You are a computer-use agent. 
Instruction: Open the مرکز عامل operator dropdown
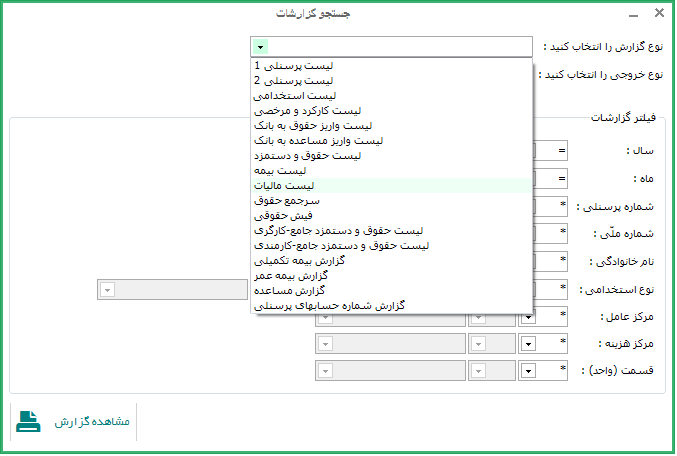527,317
